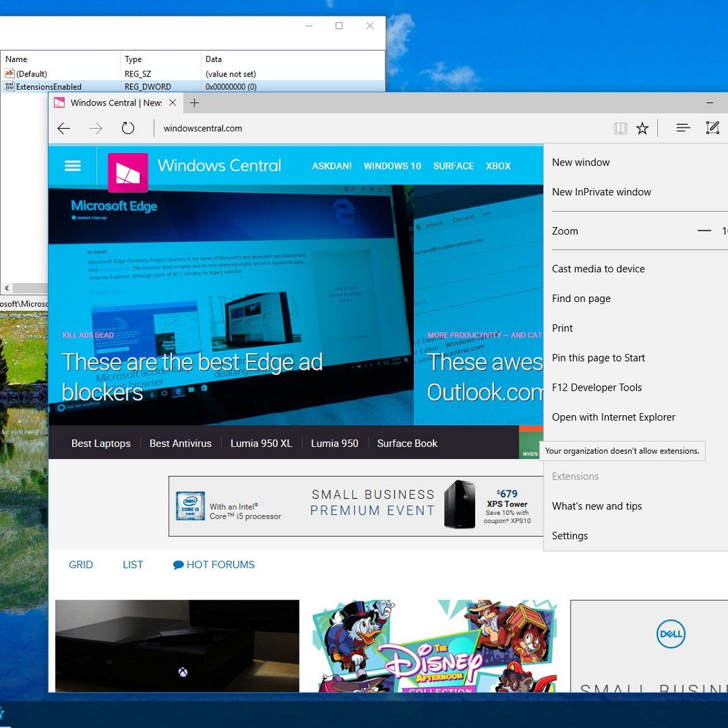Screen dimensions: 728x728
Task: Click the address bar showing windowscentral.com
Action: (x=203, y=128)
